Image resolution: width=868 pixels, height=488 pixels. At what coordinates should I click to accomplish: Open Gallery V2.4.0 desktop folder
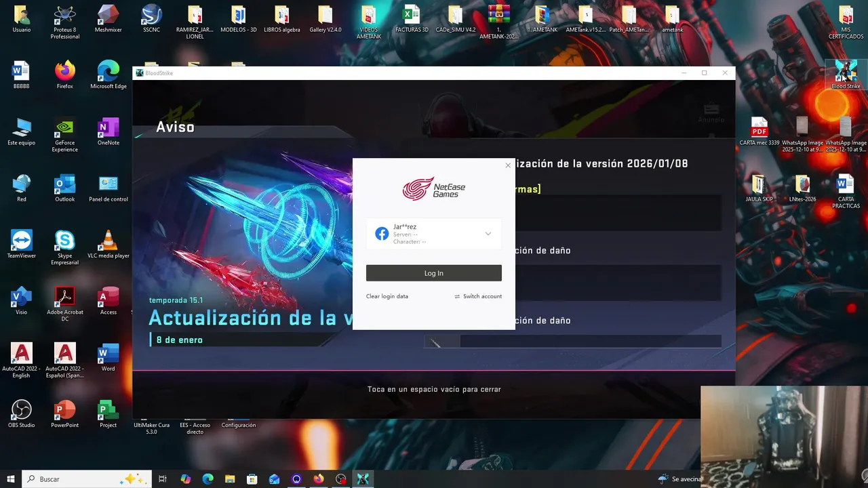point(325,19)
